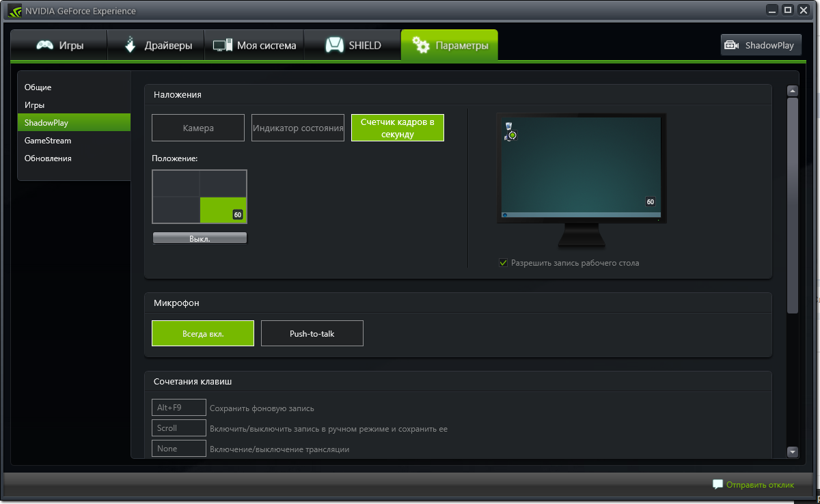Click the Alt+F9 hotkey field
This screenshot has width=820, height=504.
[x=179, y=408]
